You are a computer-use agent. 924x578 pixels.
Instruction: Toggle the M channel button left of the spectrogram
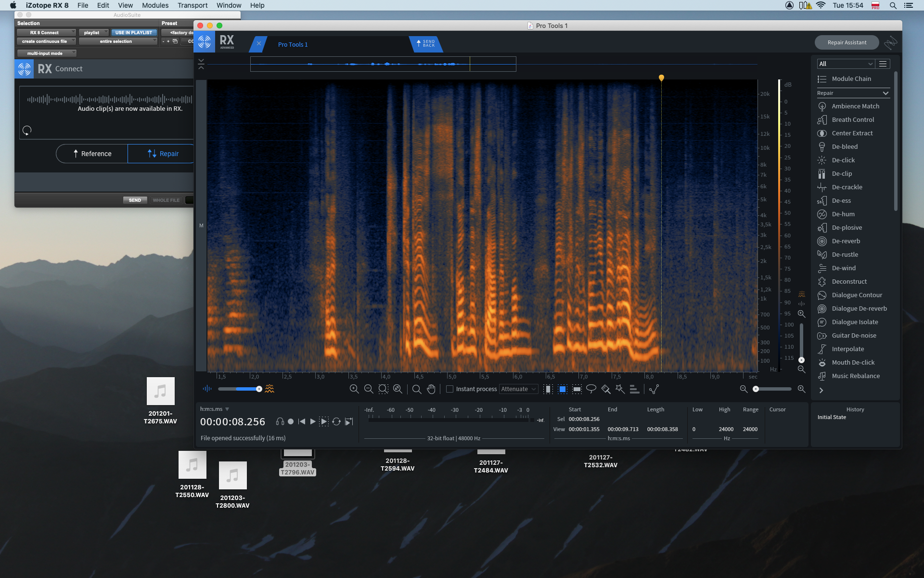(201, 225)
